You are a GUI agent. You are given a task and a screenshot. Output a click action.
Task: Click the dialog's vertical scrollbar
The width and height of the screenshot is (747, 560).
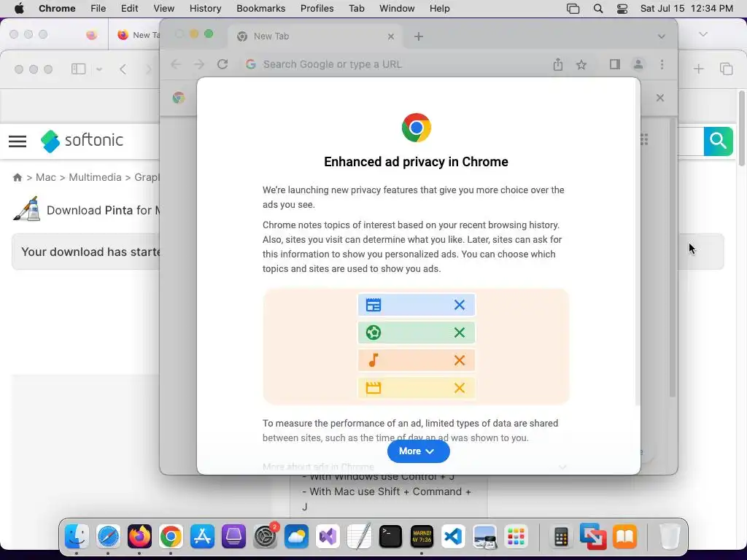pyautogui.click(x=637, y=244)
